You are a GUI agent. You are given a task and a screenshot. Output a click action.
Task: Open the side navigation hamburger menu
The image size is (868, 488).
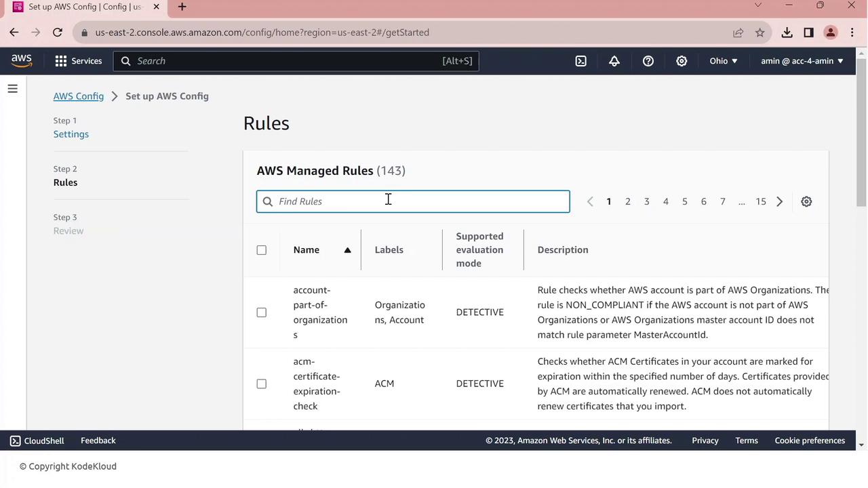12,89
